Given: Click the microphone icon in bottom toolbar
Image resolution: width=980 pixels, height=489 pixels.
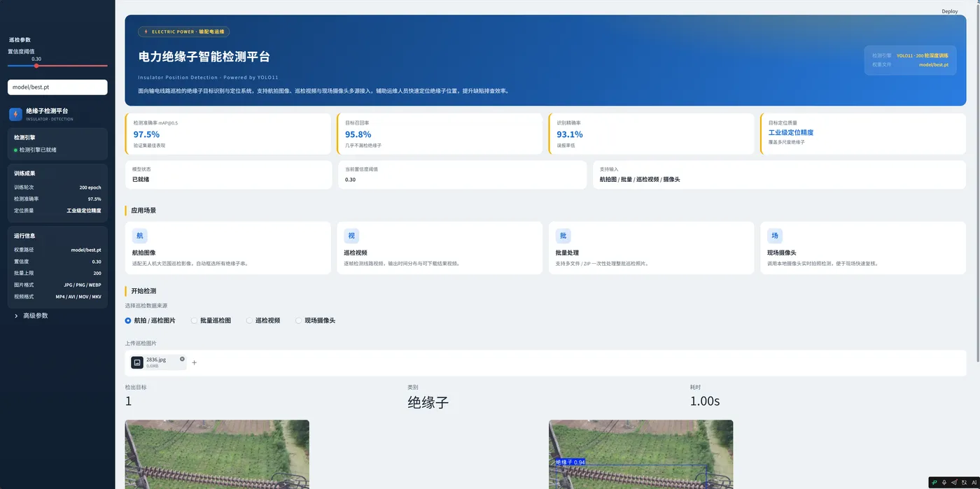Looking at the screenshot, I should click(944, 482).
